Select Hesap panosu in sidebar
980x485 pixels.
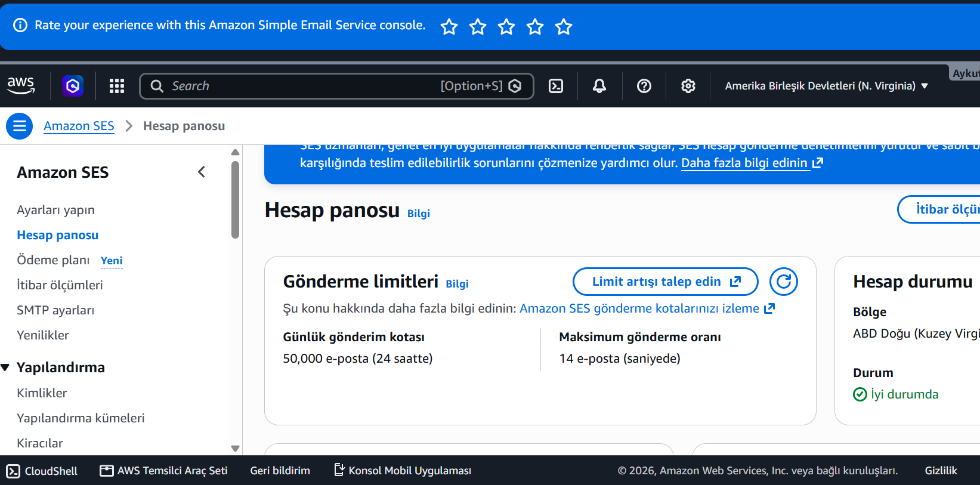click(x=57, y=235)
